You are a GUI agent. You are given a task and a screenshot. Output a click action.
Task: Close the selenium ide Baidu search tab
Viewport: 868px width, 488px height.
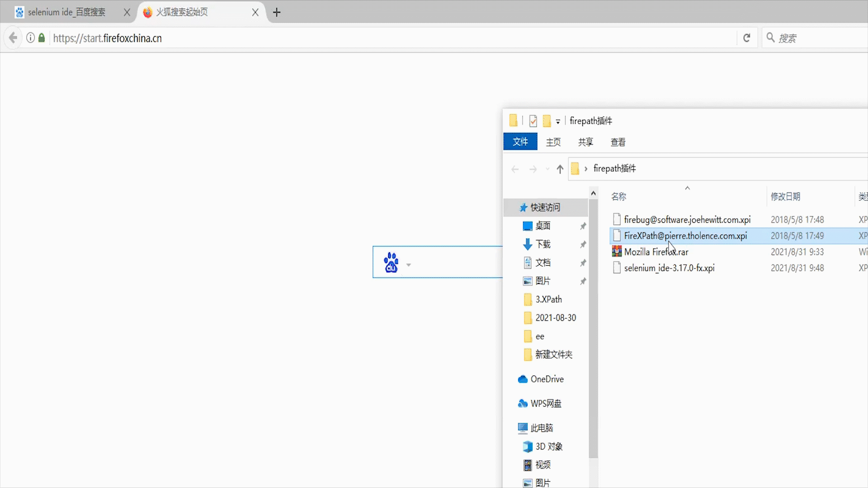[x=127, y=12]
